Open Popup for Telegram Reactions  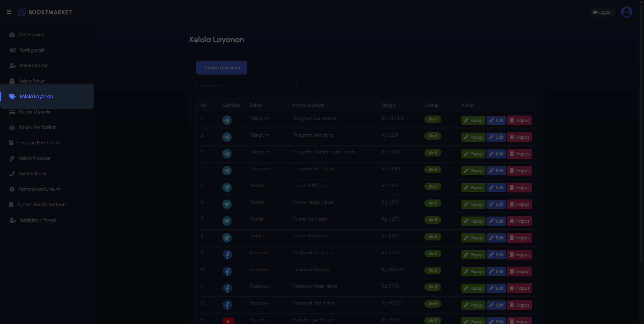click(x=473, y=137)
